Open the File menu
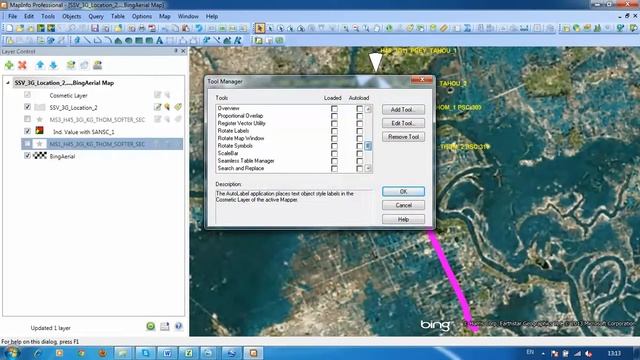 [x=13, y=16]
